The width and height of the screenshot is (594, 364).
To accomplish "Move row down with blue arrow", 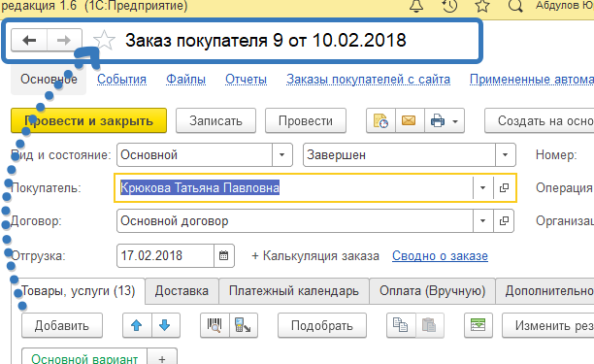I will [x=165, y=325].
